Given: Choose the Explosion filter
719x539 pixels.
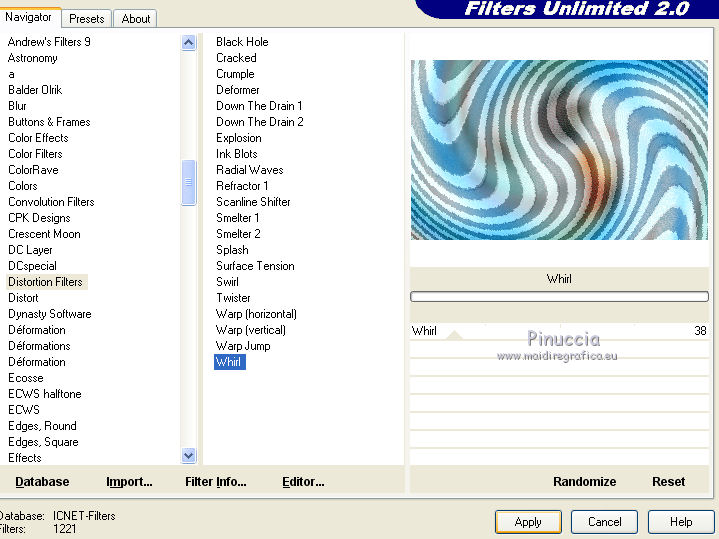Looking at the screenshot, I should point(239,138).
